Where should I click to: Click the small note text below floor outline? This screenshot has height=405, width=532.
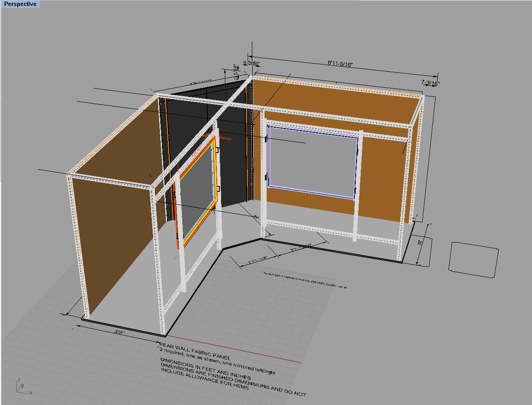305,280
